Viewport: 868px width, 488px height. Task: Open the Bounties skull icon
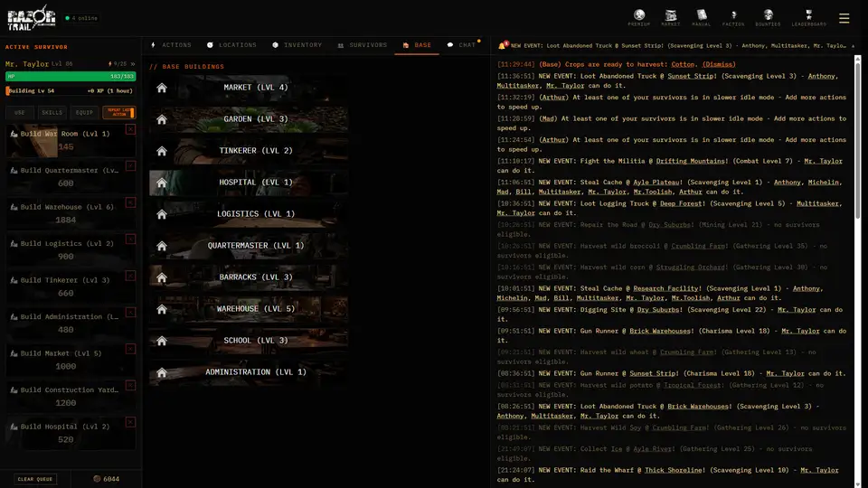pos(768,17)
